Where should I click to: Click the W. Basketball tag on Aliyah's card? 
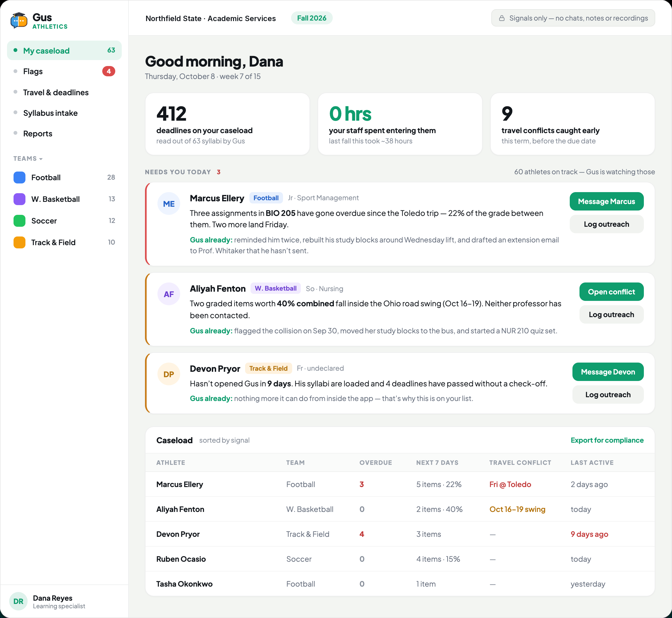point(275,288)
